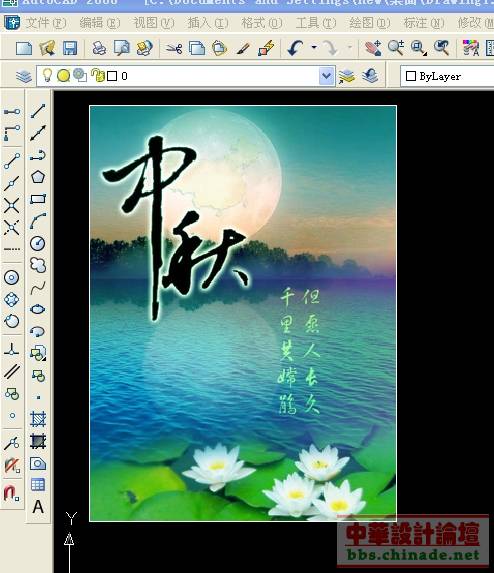The width and height of the screenshot is (494, 573).
Task: Open Layer Properties Manager icon
Action: click(24, 76)
